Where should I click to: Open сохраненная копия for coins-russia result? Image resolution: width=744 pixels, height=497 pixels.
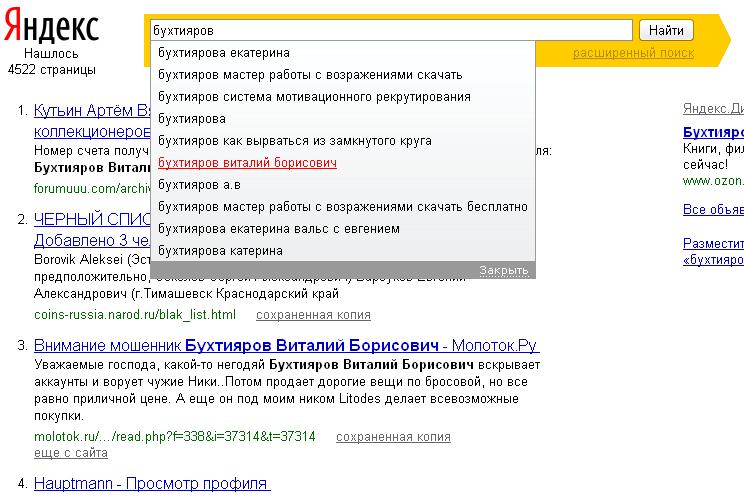pos(313,315)
